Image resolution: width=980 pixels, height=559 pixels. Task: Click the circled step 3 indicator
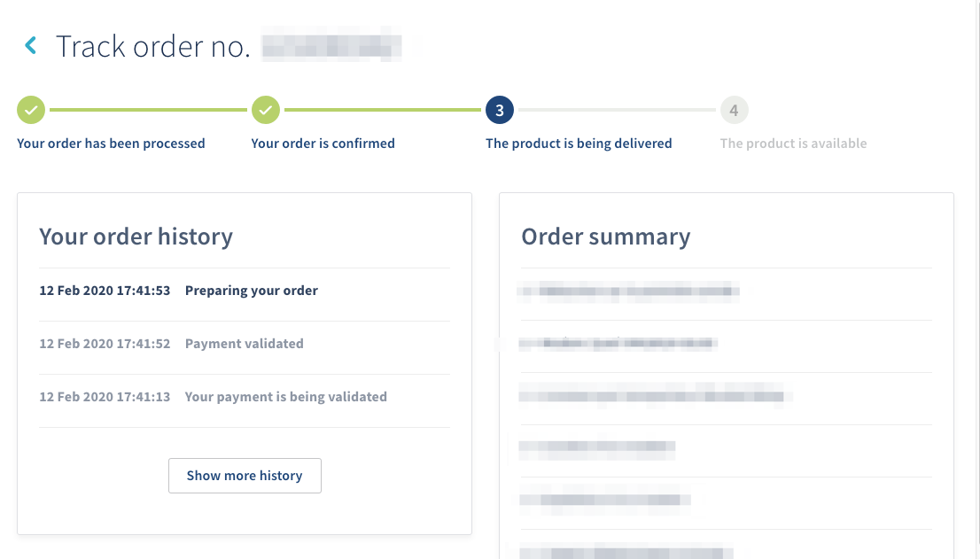(498, 110)
